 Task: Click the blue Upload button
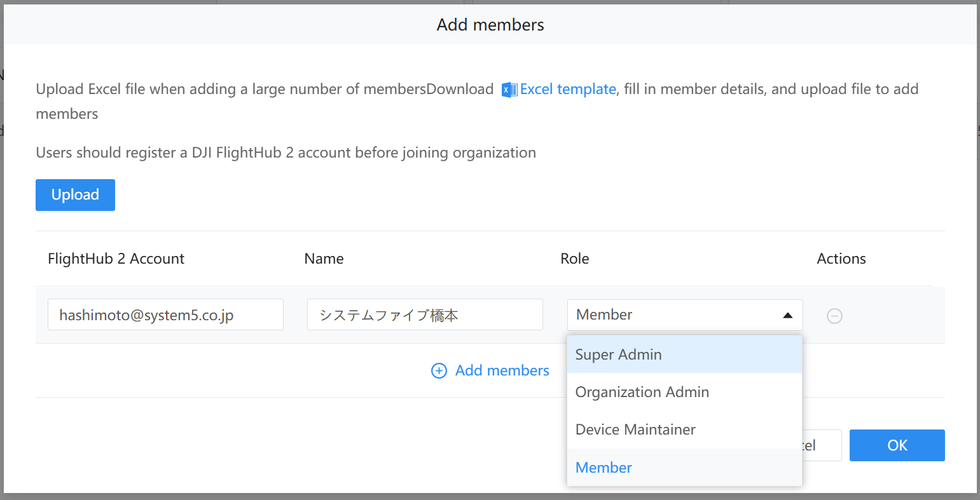pyautogui.click(x=75, y=195)
